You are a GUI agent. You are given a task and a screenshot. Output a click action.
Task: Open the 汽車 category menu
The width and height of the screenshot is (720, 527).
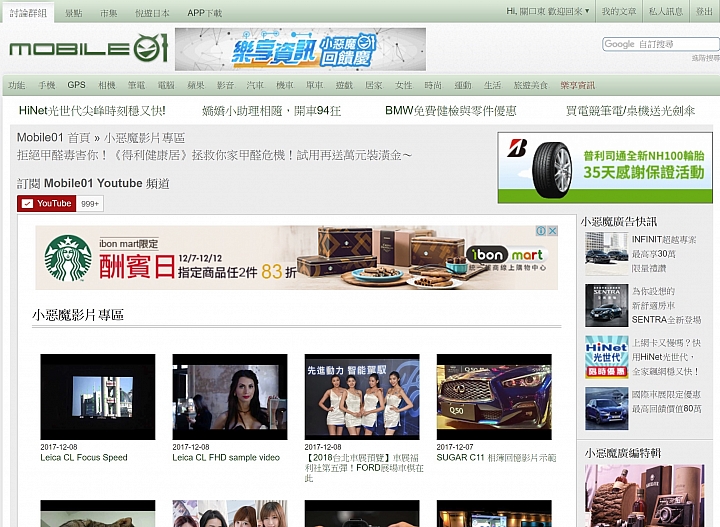pyautogui.click(x=255, y=85)
